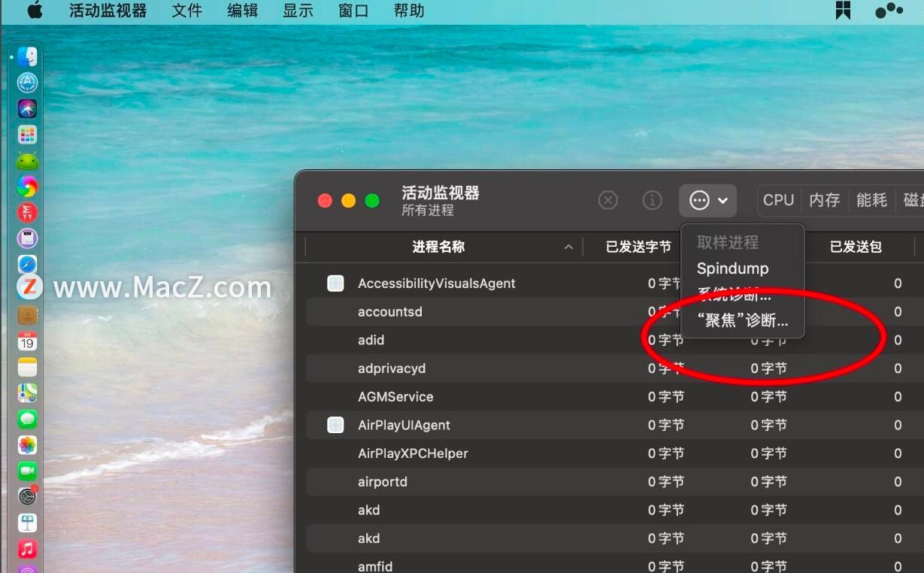The width and height of the screenshot is (924, 573).
Task: Sort by the 已发送包 column header
Action: (x=856, y=247)
